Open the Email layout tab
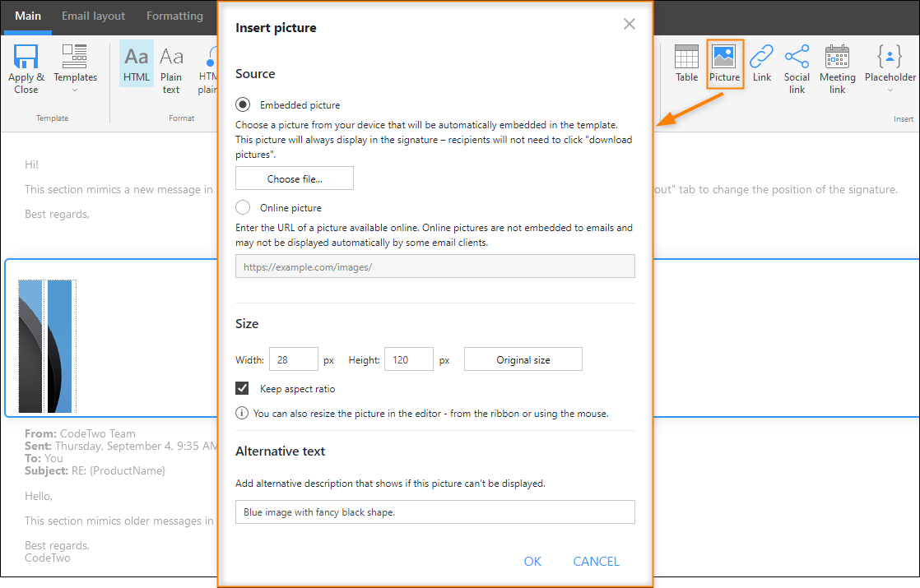The image size is (920, 588). pos(93,15)
